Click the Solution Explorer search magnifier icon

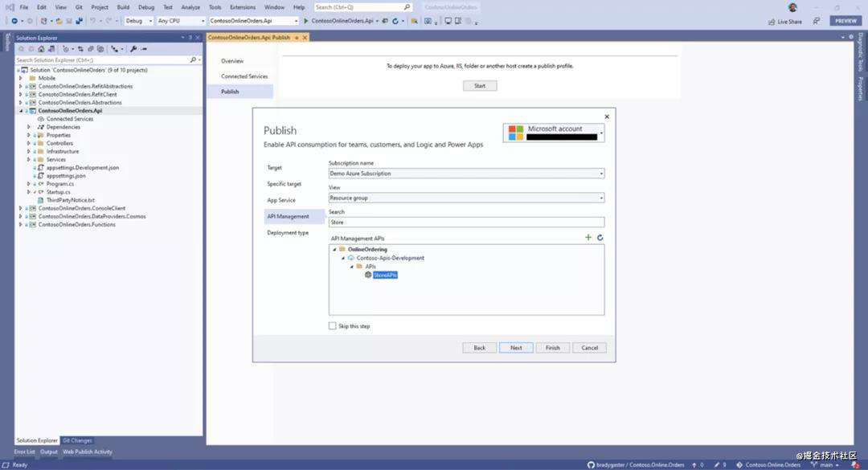click(x=193, y=59)
